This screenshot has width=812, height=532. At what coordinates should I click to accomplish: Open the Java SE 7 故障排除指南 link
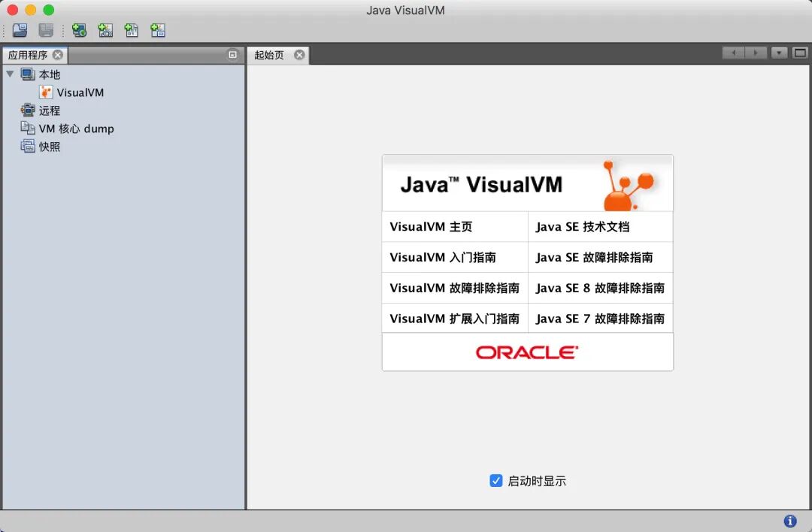(600, 319)
